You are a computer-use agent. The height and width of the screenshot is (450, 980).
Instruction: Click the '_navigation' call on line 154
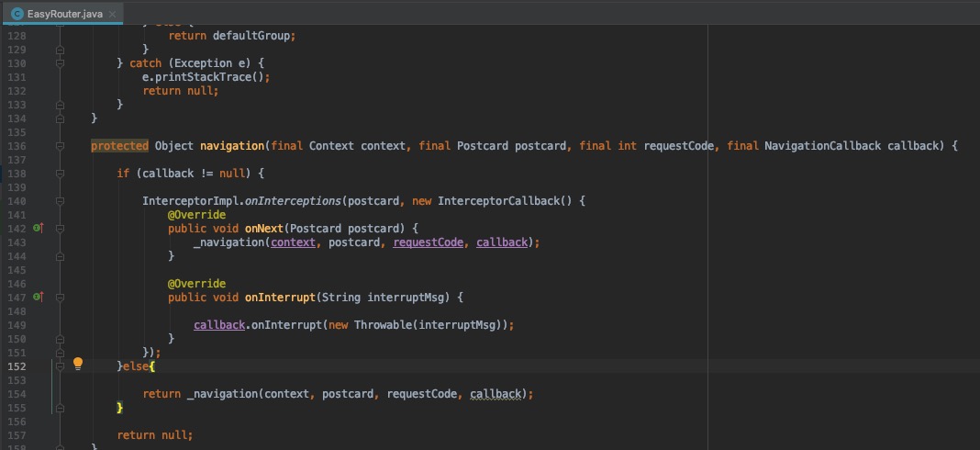point(222,394)
